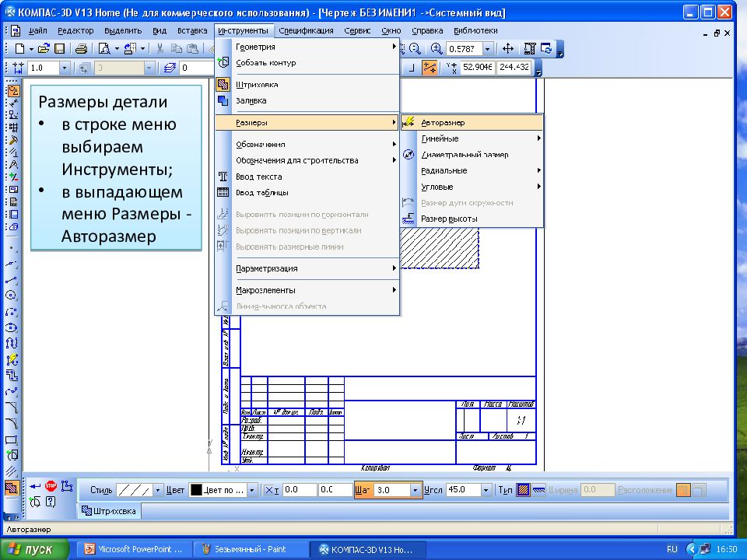
Task: Click the Пуск start button
Action: click(34, 550)
